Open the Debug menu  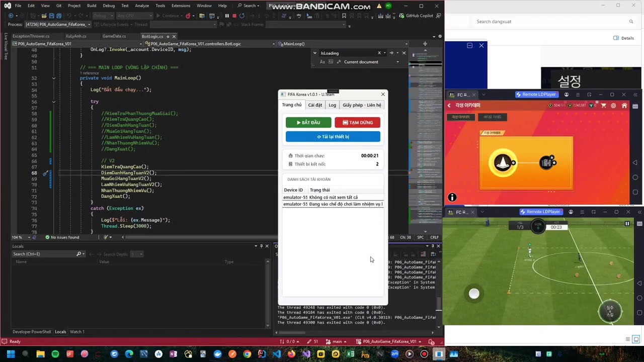click(x=109, y=6)
